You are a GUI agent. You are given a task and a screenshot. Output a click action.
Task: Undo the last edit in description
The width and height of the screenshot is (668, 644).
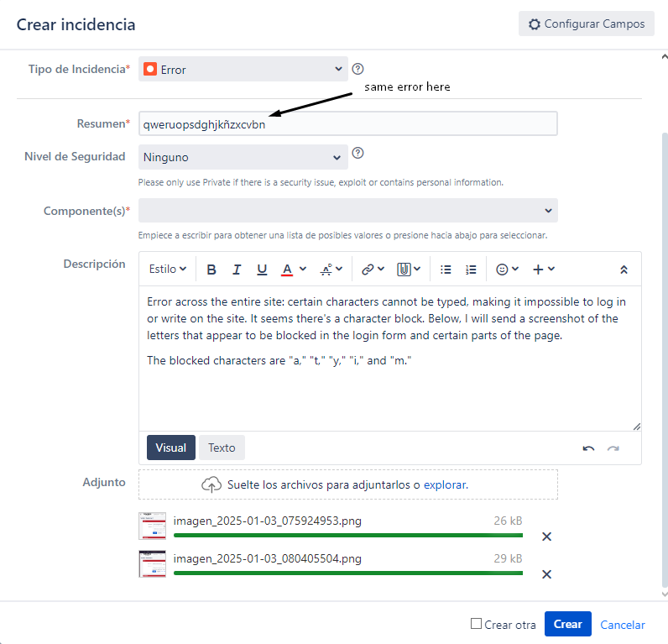588,448
